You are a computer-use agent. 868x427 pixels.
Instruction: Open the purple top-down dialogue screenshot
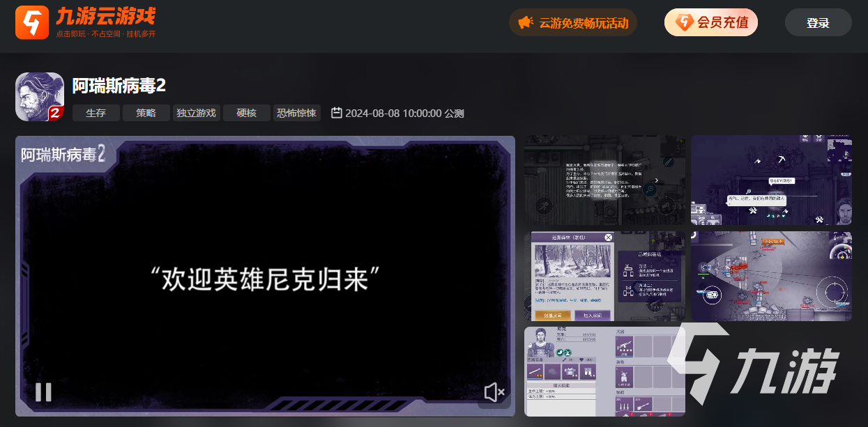point(771,180)
